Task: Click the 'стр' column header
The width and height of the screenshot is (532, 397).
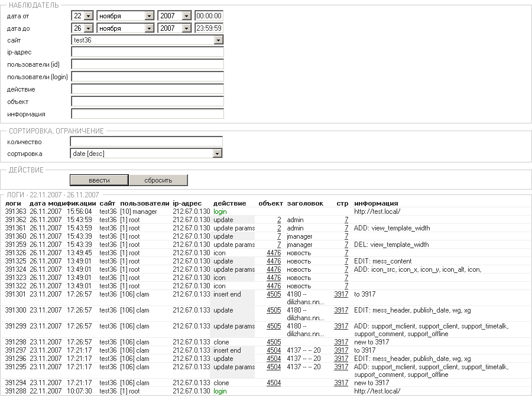Action: [x=342, y=204]
